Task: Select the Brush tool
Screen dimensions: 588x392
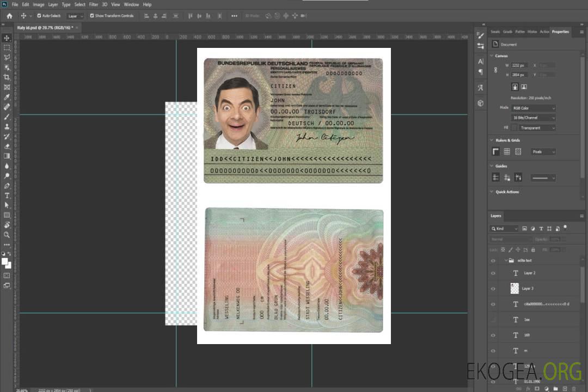Action: [7, 117]
